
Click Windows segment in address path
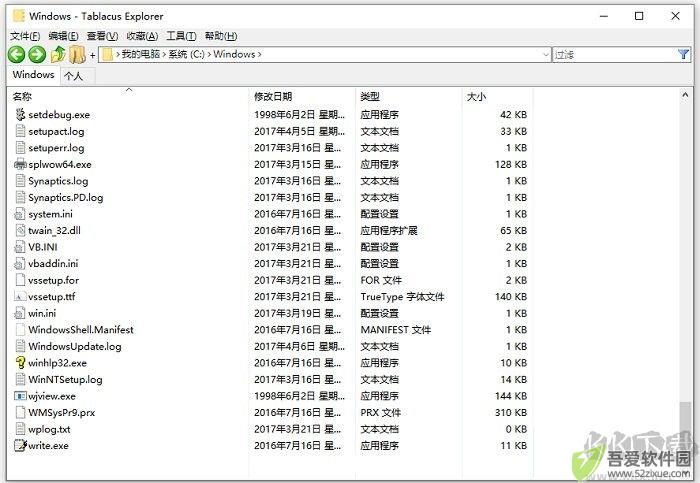coord(234,54)
